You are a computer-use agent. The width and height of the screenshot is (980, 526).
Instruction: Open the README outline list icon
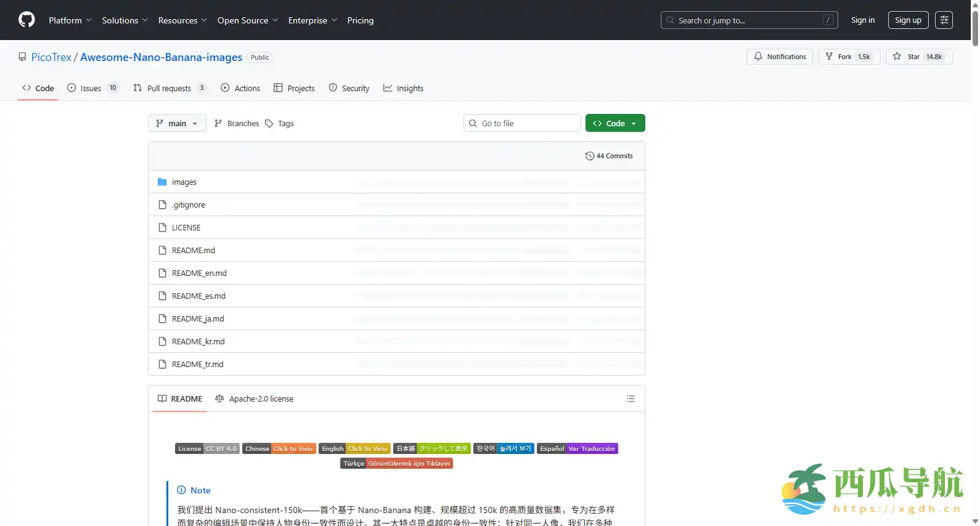(x=630, y=399)
